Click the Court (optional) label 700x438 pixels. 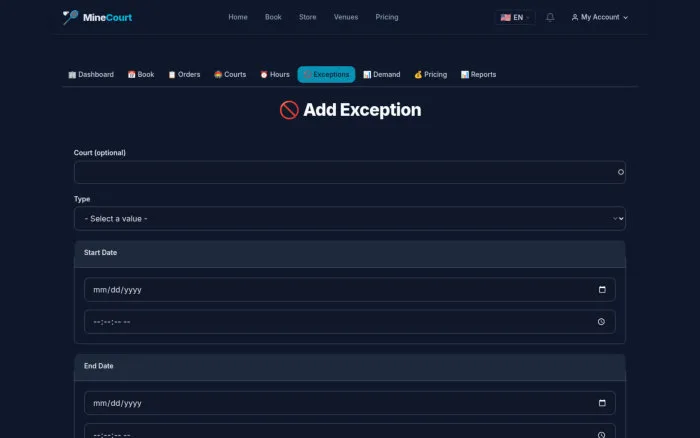point(100,153)
